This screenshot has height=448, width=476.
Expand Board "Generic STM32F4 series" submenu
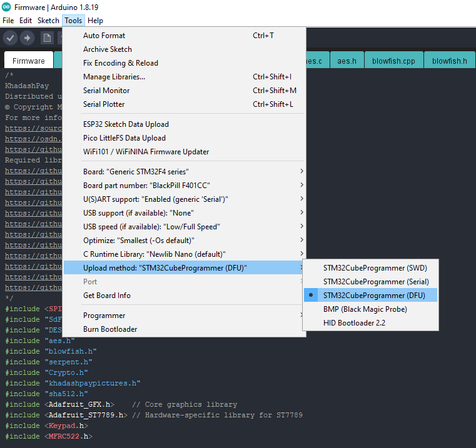click(185, 172)
